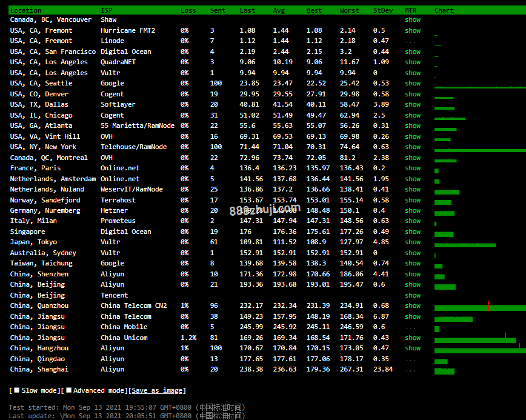Click the Avg column header

tap(279, 10)
